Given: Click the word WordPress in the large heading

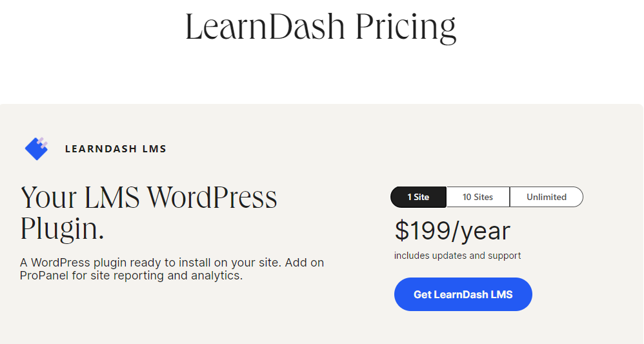Looking at the screenshot, I should pyautogui.click(x=212, y=197).
